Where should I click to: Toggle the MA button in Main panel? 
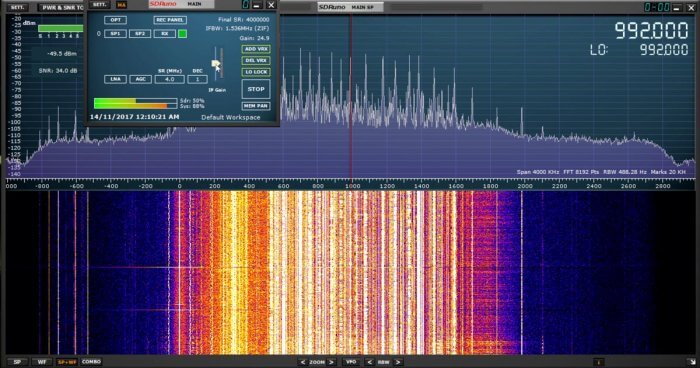121,5
